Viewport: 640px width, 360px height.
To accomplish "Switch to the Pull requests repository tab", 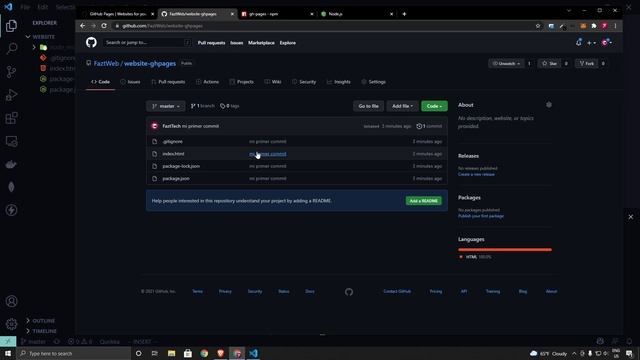I will click(168, 82).
